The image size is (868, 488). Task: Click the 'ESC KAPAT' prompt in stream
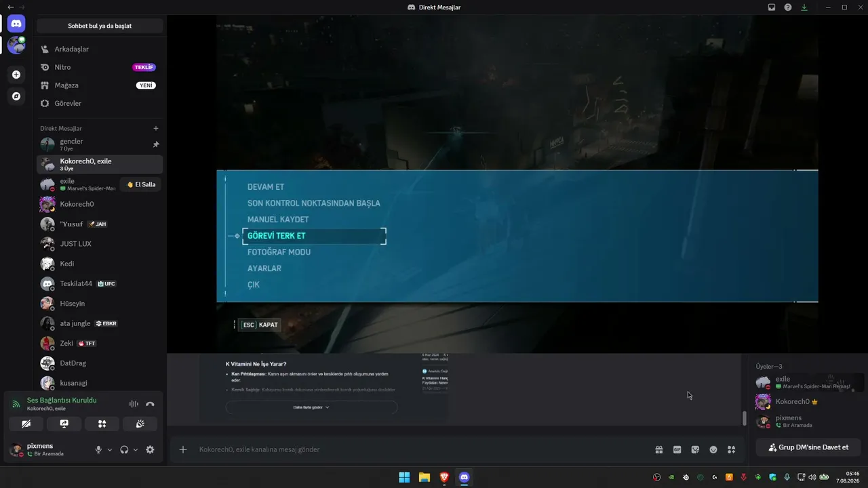click(260, 325)
